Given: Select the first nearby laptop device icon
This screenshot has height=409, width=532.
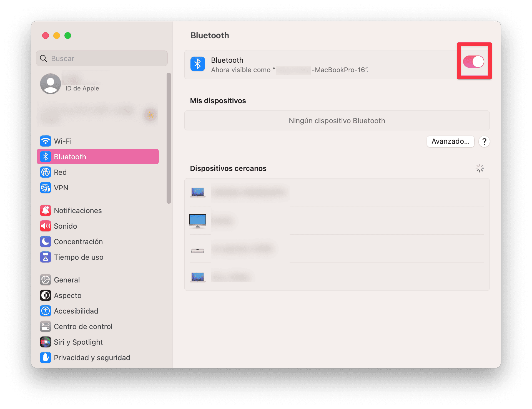Looking at the screenshot, I should (x=198, y=192).
